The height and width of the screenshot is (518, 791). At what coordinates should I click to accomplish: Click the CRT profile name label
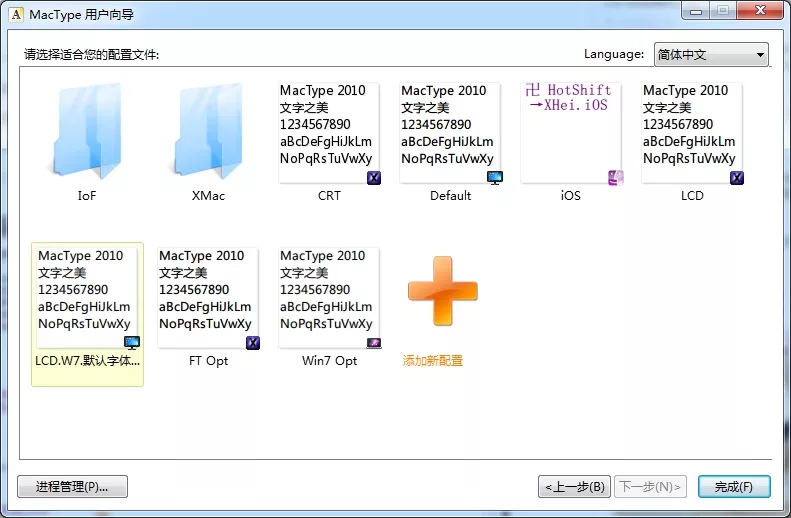329,196
